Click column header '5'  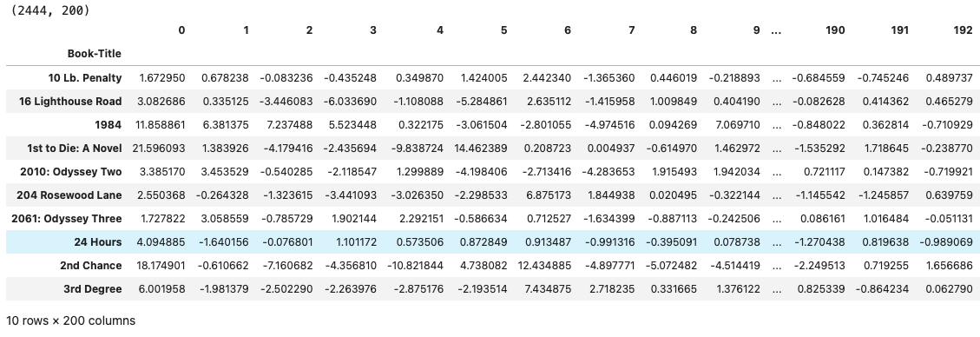(503, 30)
